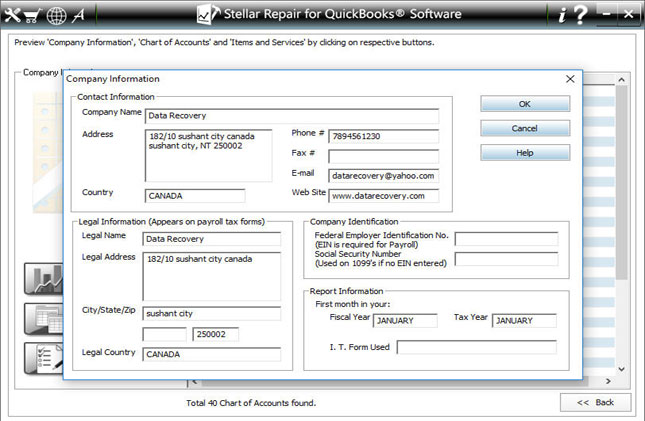The height and width of the screenshot is (421, 645).
Task: Minimize the Stellar Repair window
Action: point(606,14)
